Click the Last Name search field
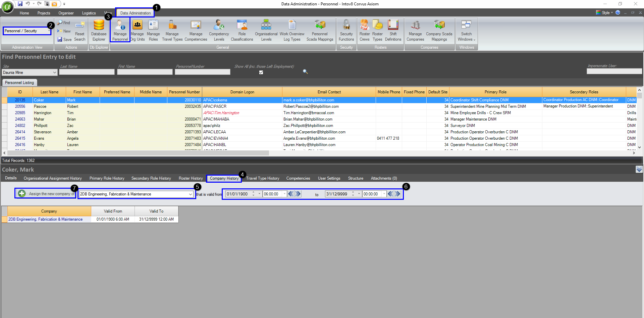This screenshot has height=318, width=644. coord(87,72)
